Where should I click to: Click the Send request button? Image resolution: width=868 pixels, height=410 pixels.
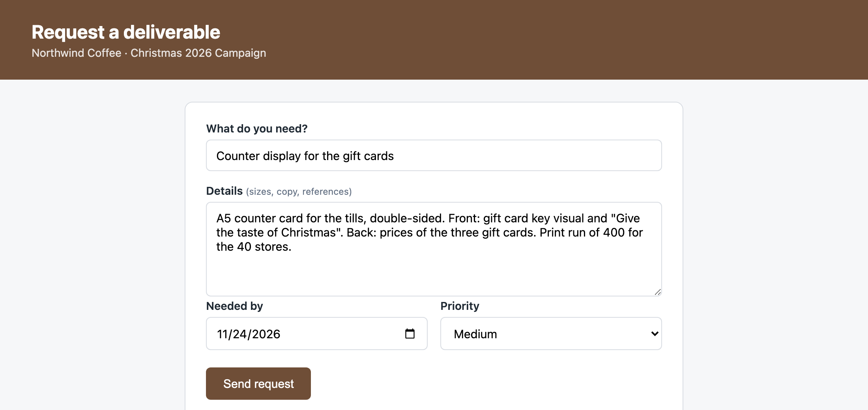[x=258, y=384]
